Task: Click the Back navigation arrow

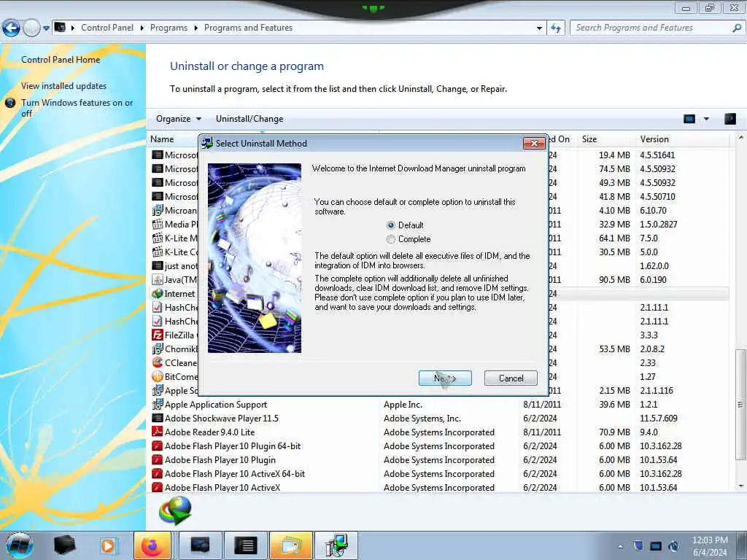Action: pyautogui.click(x=11, y=28)
